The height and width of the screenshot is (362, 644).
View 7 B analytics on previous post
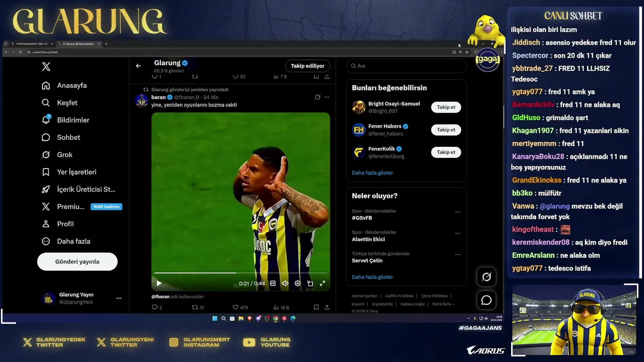pos(280,76)
